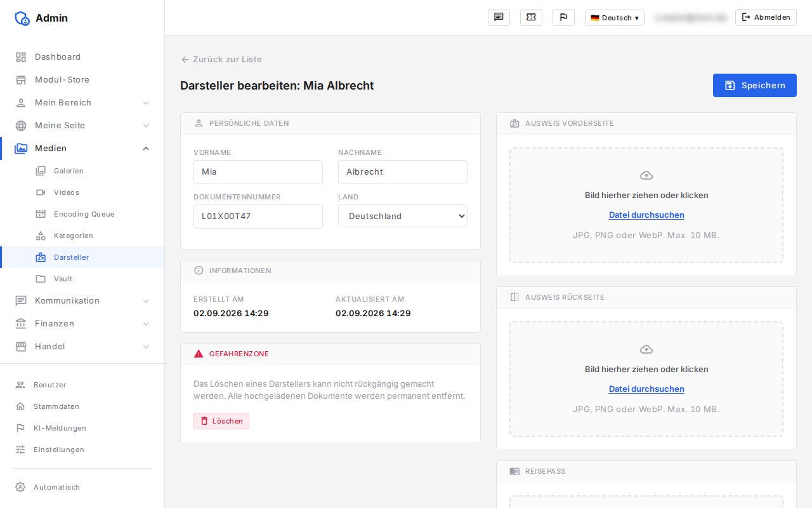Open Kategorien in the Medien menu

82,236
